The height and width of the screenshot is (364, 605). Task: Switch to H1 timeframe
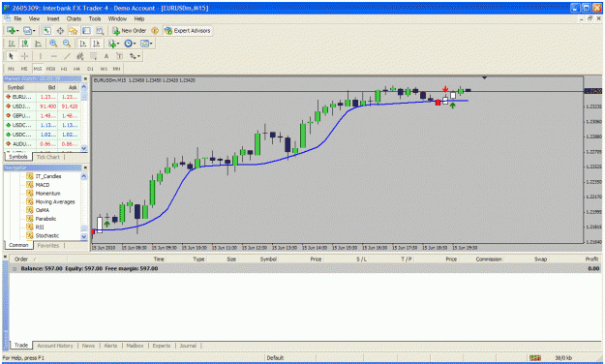coord(64,69)
